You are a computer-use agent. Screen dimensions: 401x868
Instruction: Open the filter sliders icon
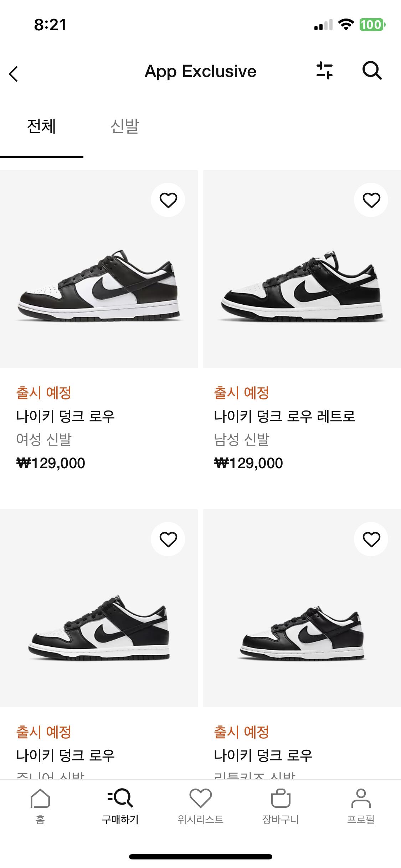pyautogui.click(x=324, y=70)
